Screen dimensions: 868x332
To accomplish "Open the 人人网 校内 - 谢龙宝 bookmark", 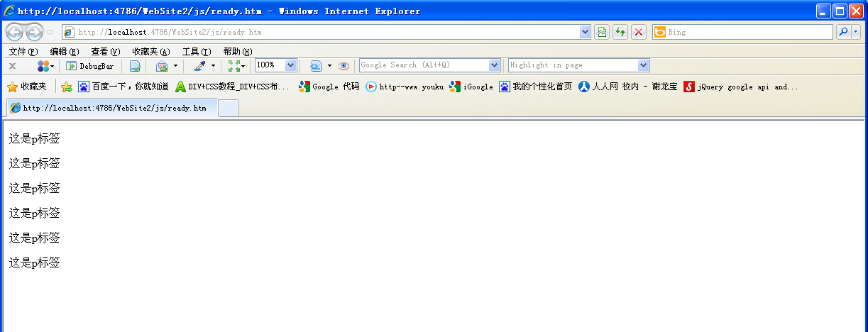I will 628,87.
